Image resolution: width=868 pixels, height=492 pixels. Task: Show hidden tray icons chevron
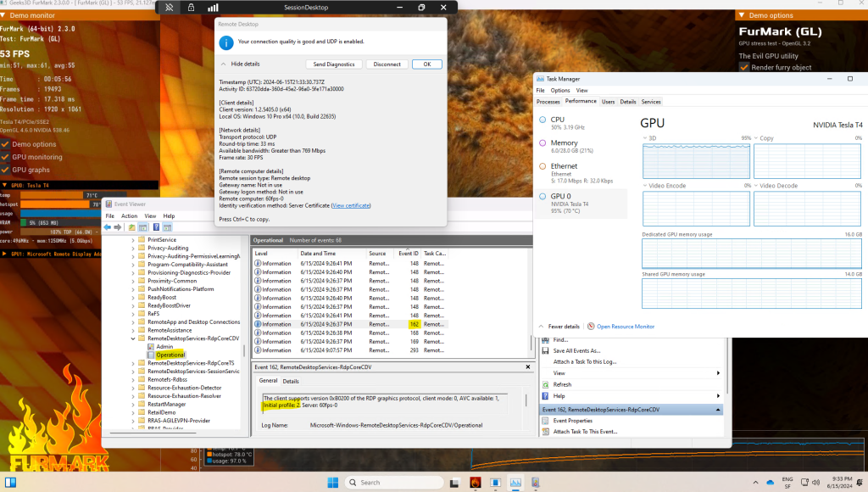click(x=755, y=482)
